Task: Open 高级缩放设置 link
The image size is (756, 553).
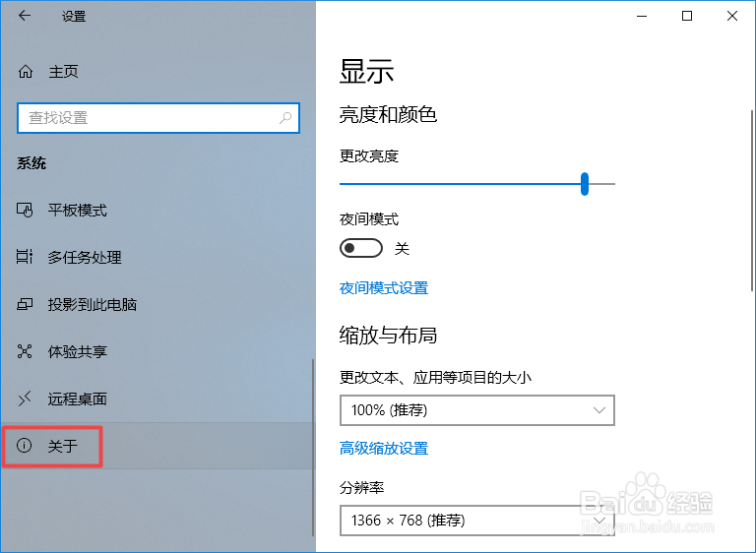Action: (x=384, y=449)
